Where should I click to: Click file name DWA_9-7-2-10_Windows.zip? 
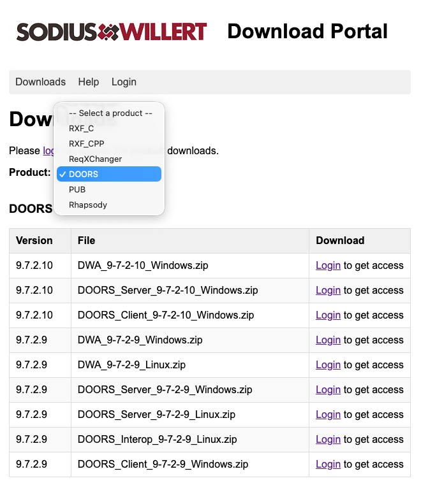[143, 266]
